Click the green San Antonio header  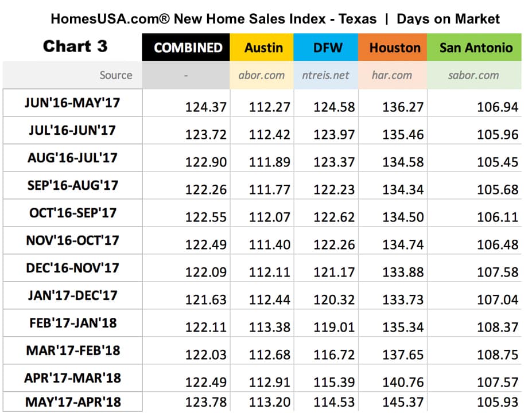pyautogui.click(x=476, y=48)
